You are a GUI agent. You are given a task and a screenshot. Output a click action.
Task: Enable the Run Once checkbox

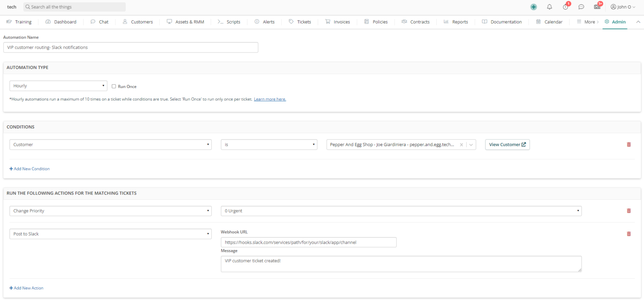click(114, 86)
